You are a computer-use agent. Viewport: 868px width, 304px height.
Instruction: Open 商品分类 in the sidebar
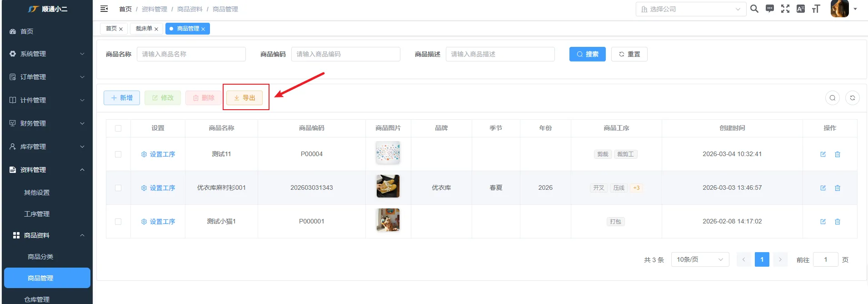point(40,257)
